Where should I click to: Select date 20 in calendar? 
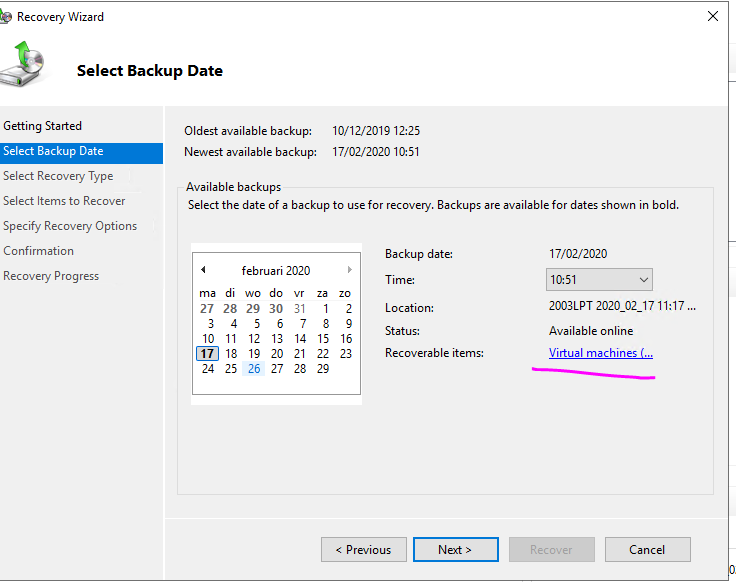[x=277, y=353]
